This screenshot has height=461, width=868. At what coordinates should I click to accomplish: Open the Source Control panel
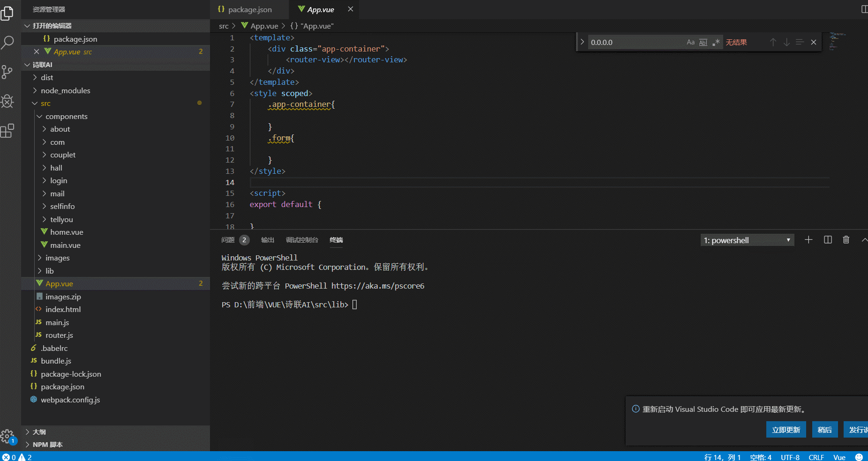click(7, 72)
